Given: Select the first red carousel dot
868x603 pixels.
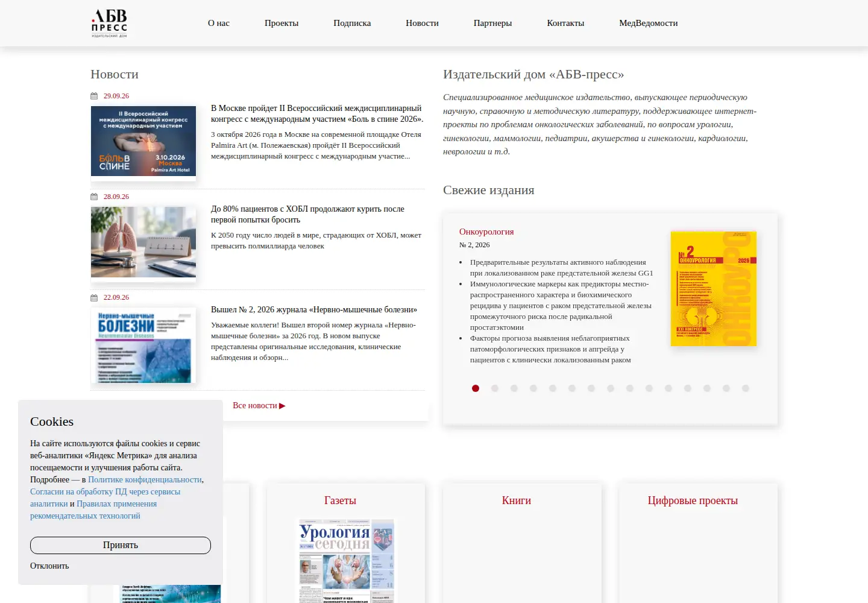Looking at the screenshot, I should point(476,388).
